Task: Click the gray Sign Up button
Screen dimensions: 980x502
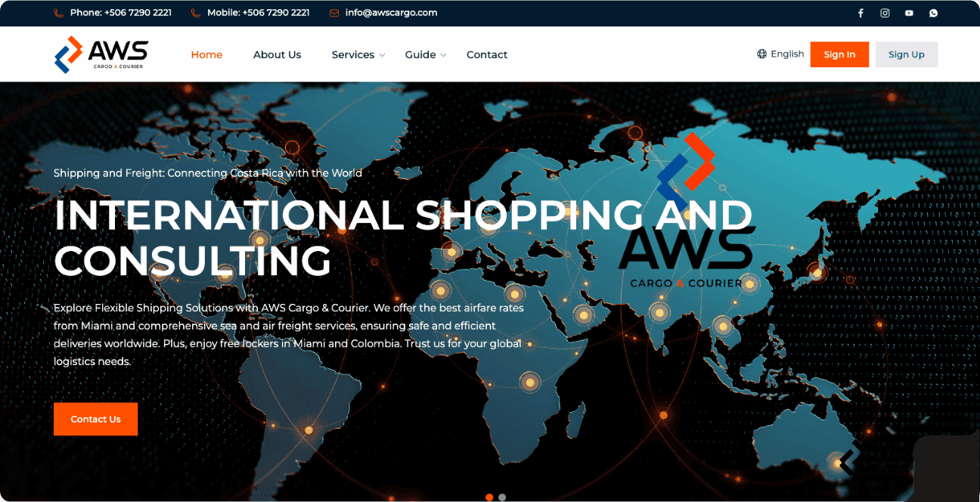Action: click(907, 54)
